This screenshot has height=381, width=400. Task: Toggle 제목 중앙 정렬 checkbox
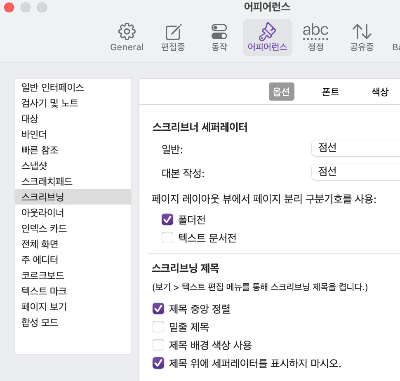point(158,309)
